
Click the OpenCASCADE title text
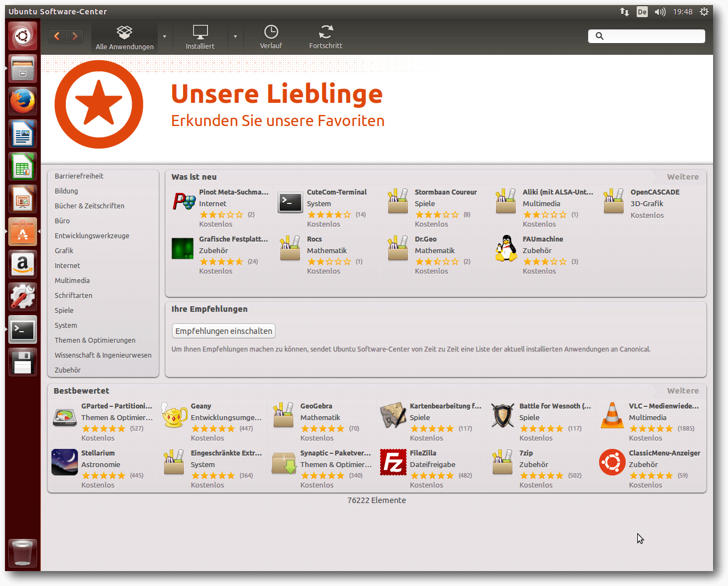coord(655,192)
